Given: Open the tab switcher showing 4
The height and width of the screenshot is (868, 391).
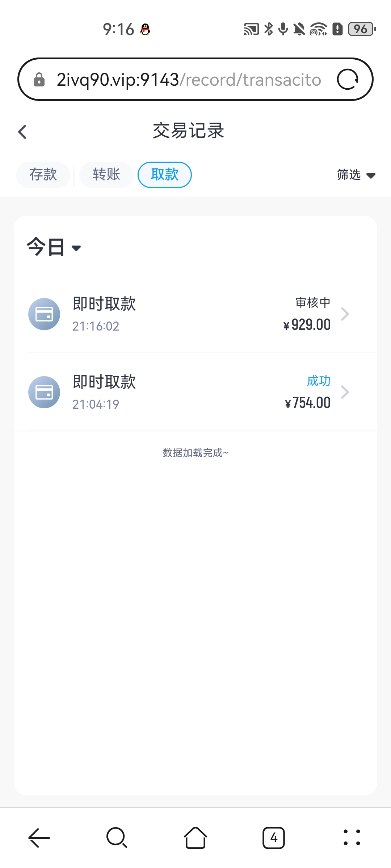Looking at the screenshot, I should 274,838.
